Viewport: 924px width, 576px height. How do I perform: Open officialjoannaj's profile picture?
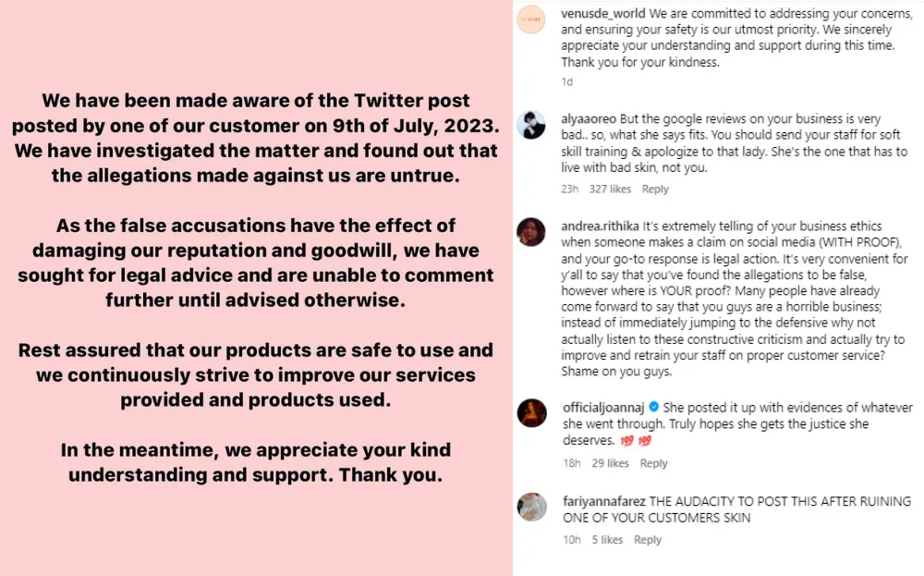click(532, 411)
